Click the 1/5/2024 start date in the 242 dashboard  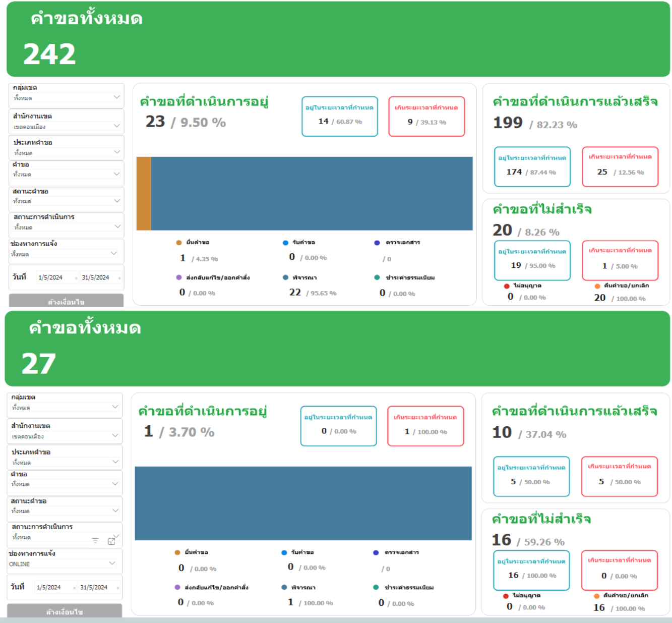[50, 277]
